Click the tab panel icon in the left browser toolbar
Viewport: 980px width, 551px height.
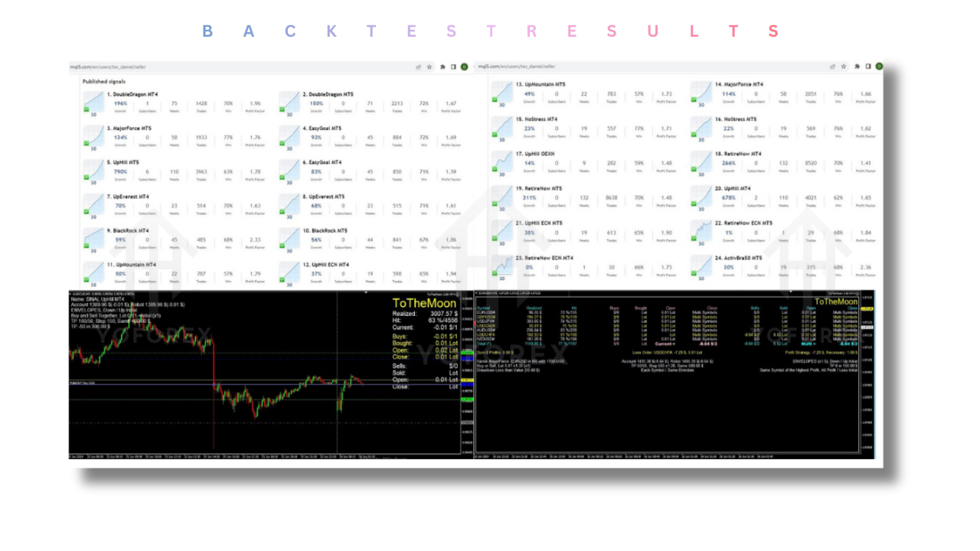coord(452,67)
